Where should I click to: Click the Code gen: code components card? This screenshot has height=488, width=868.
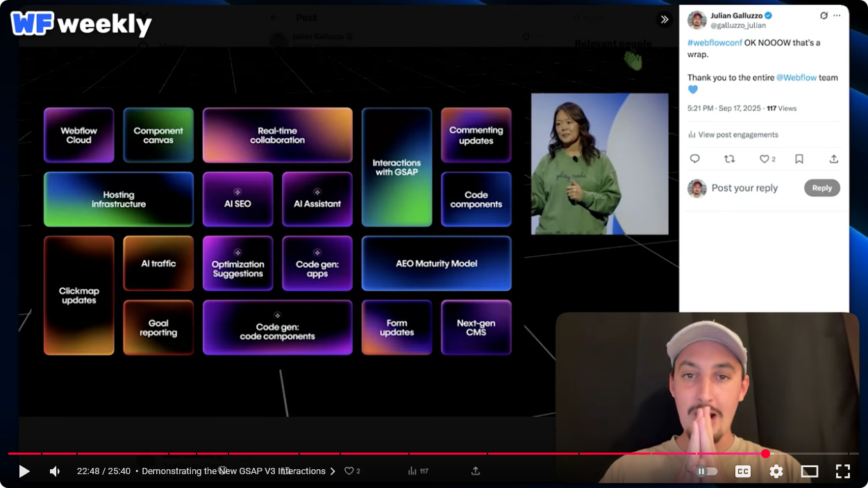(277, 328)
